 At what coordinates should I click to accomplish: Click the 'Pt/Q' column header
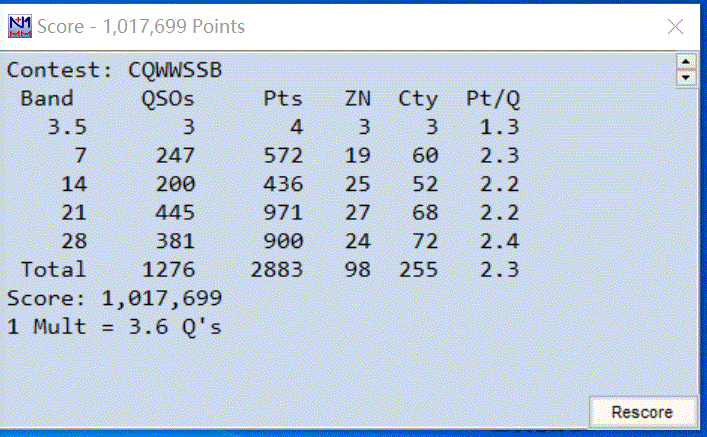click(493, 99)
